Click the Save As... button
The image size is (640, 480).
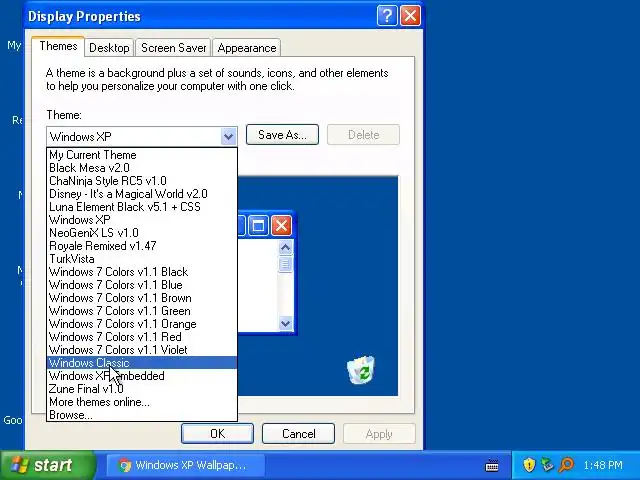(282, 135)
